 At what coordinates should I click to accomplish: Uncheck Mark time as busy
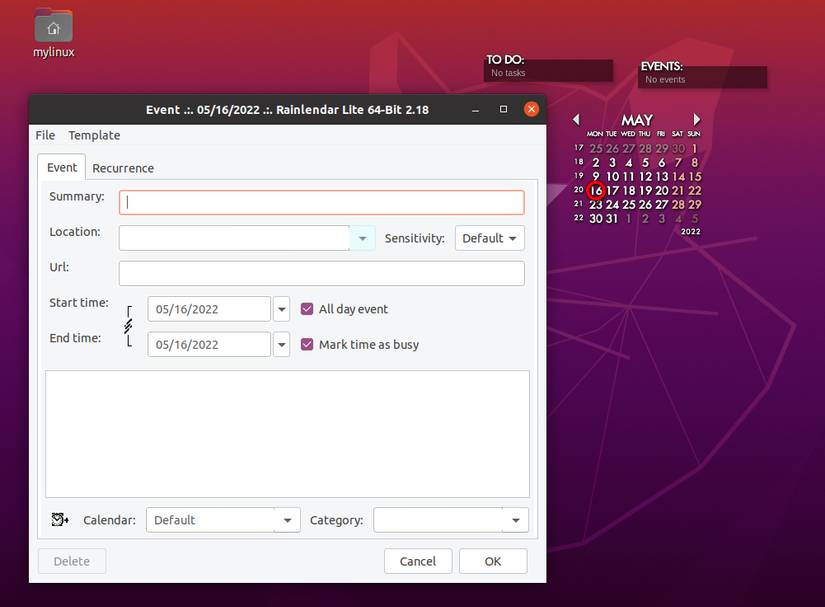click(x=307, y=344)
